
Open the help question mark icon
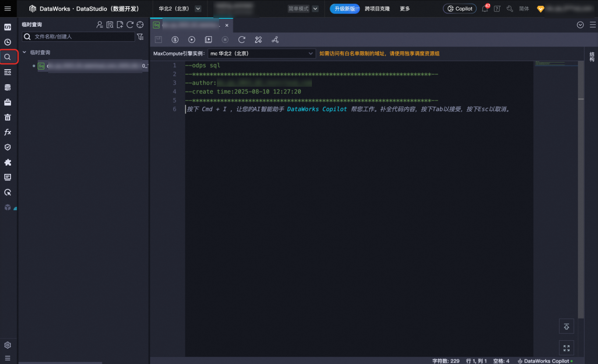tap(497, 8)
